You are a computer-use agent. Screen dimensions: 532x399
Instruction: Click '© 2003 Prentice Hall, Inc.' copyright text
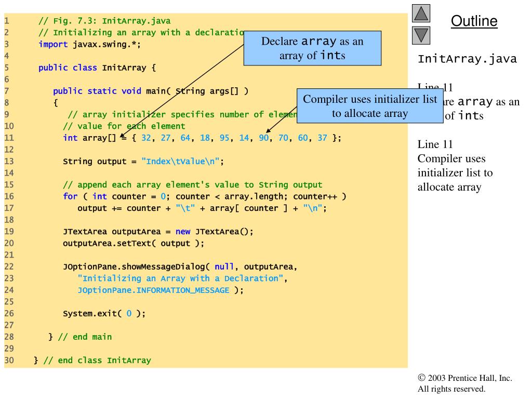tap(465, 378)
